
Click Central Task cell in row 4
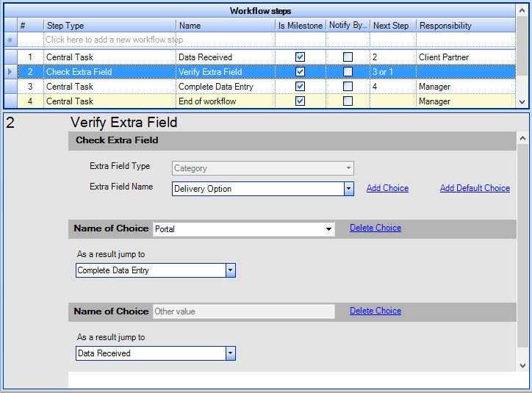(109, 101)
